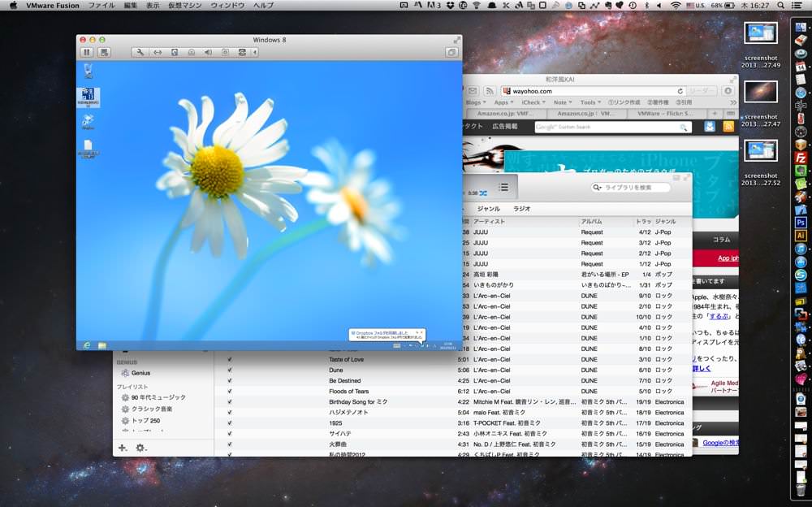The image size is (812, 507).
Task: Uncheck the Be Destined track
Action: pos(230,380)
